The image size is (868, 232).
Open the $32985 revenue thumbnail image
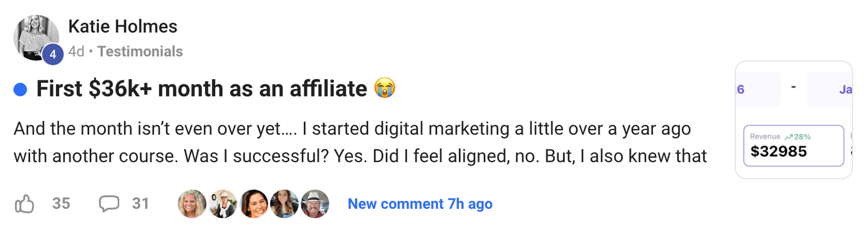(793, 120)
